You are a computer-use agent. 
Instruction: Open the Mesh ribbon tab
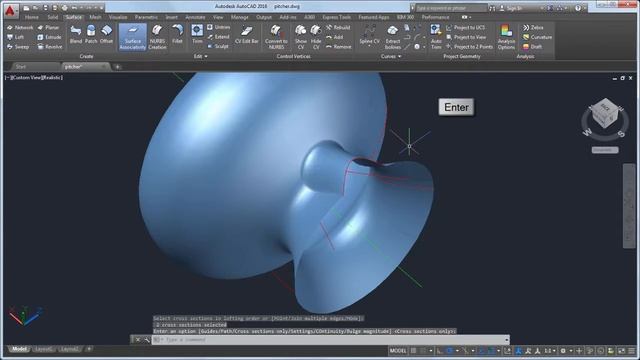[95, 17]
